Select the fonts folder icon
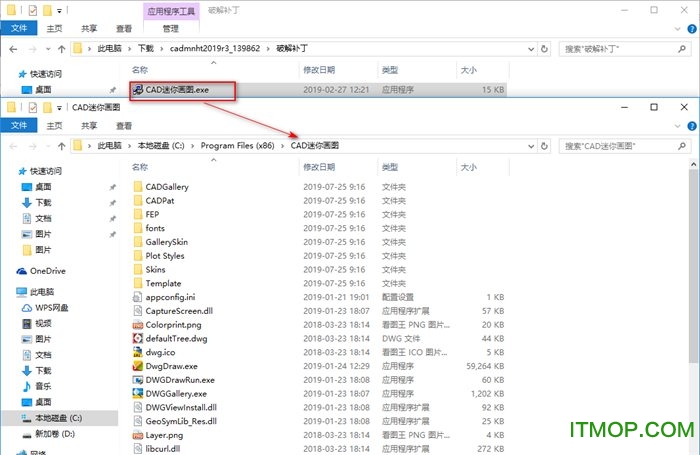This screenshot has height=455, width=700. 138,228
